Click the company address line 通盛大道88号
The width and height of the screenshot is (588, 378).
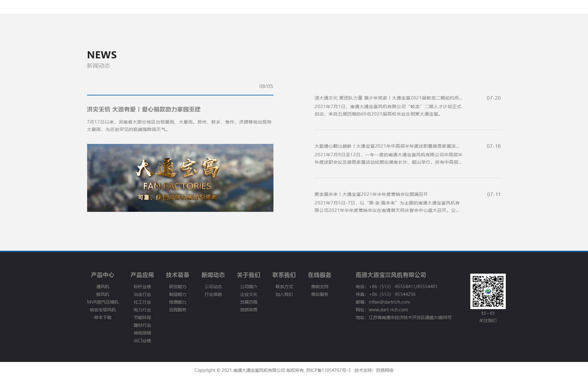tap(404, 317)
